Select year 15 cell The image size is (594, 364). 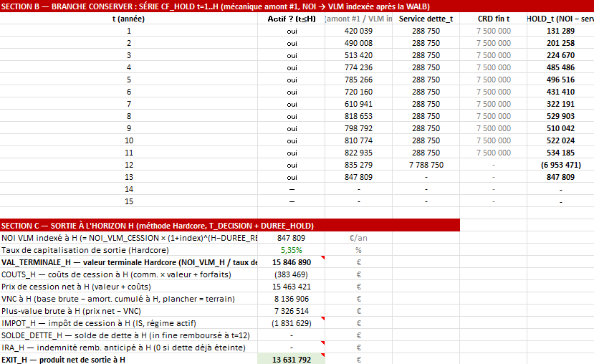(x=129, y=201)
